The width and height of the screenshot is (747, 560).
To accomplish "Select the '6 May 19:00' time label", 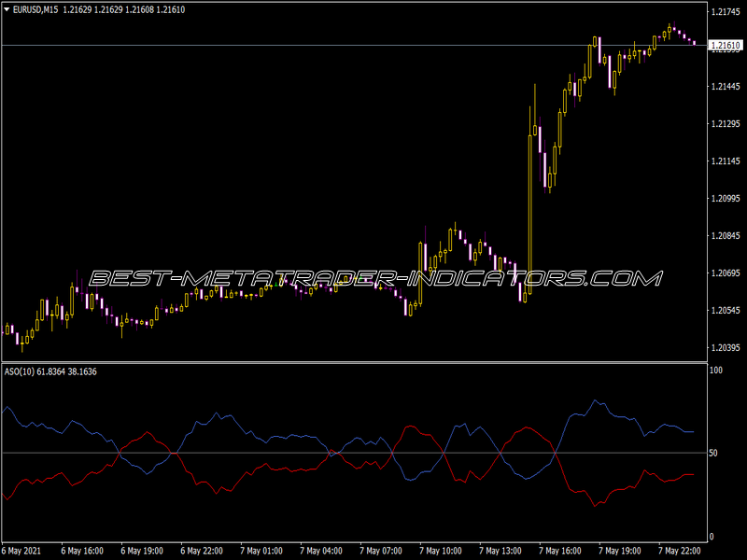I will (x=142, y=551).
